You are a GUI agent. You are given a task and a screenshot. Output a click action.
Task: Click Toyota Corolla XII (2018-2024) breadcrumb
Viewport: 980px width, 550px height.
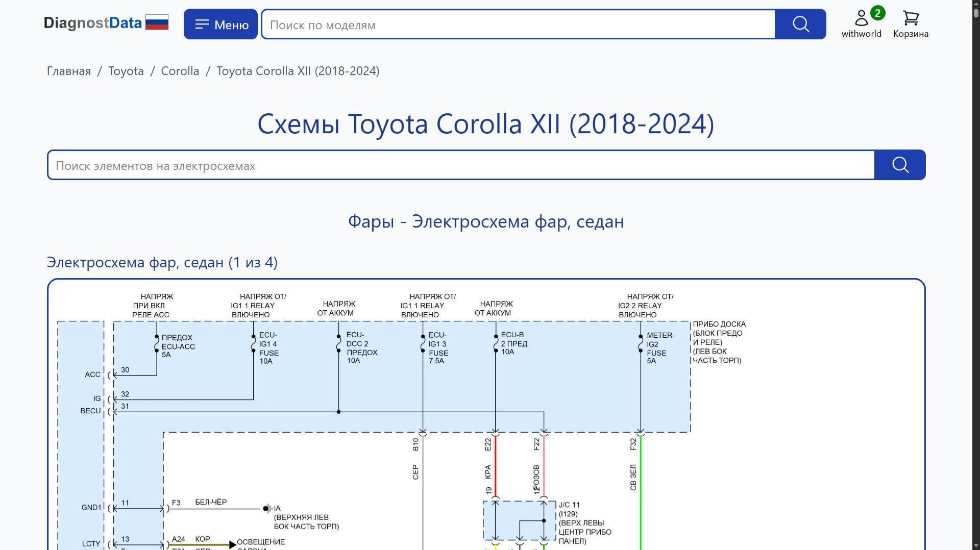[298, 71]
